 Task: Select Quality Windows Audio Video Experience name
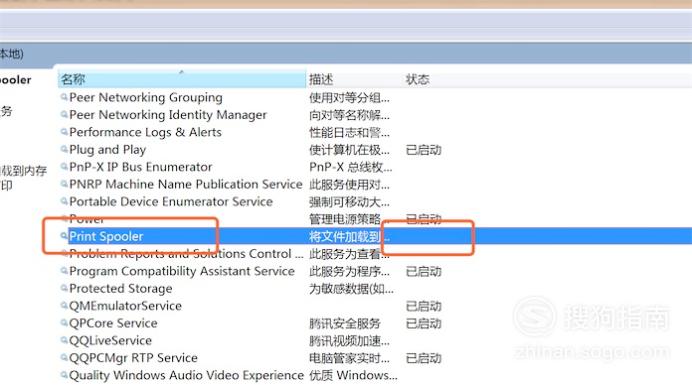click(x=186, y=375)
